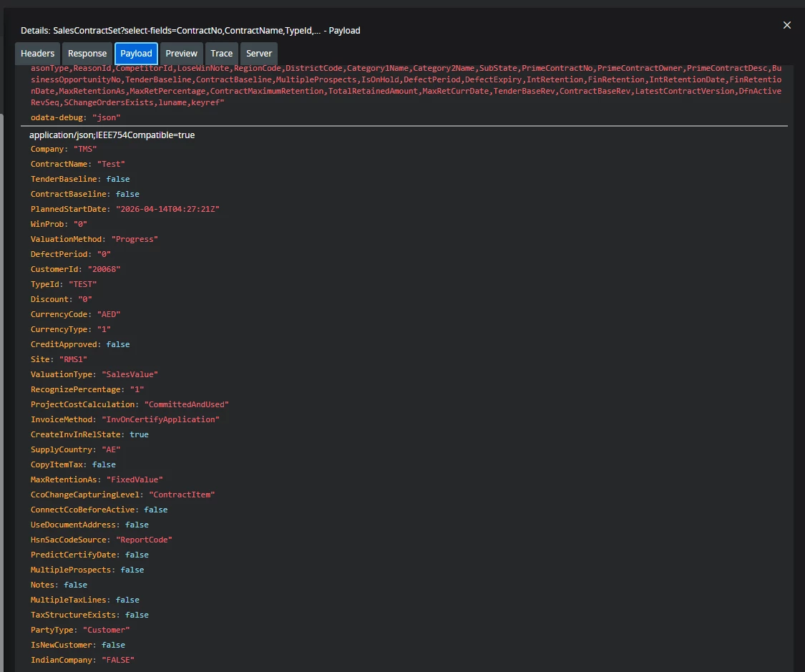805x672 pixels.
Task: Click the Company value "TMS"
Action: point(84,150)
